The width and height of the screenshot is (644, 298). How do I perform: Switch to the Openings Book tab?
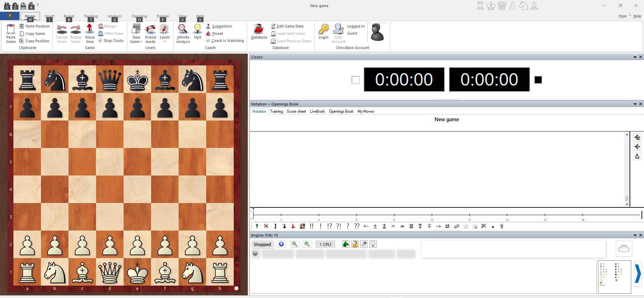pyautogui.click(x=341, y=111)
